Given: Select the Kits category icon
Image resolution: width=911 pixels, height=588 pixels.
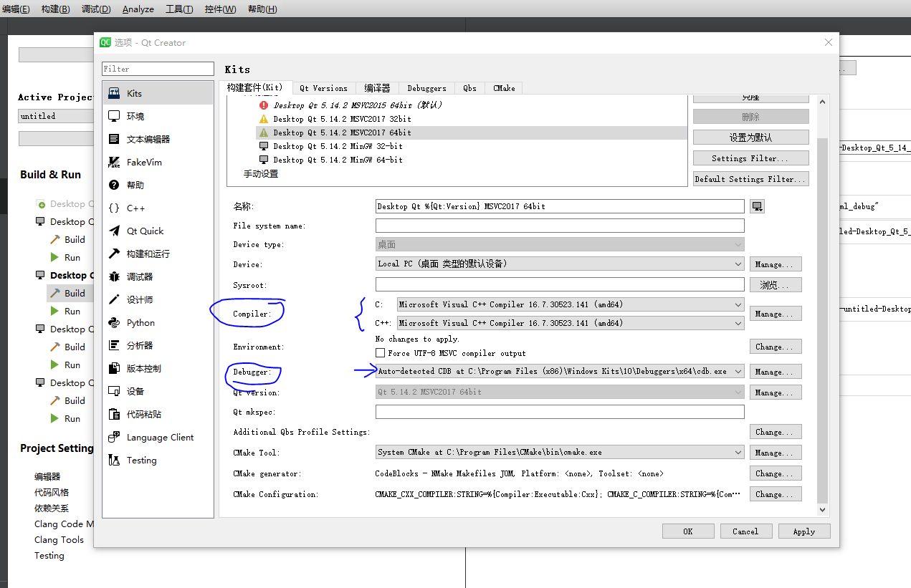Looking at the screenshot, I should 114,93.
